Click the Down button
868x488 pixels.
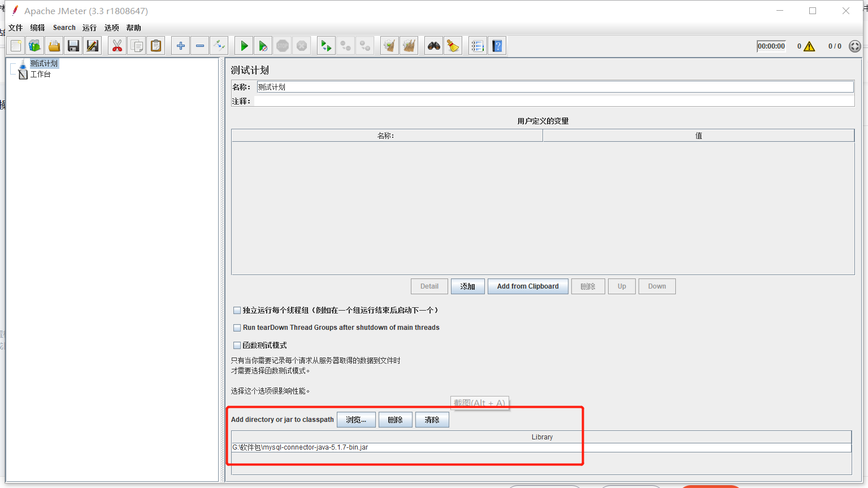pyautogui.click(x=657, y=286)
